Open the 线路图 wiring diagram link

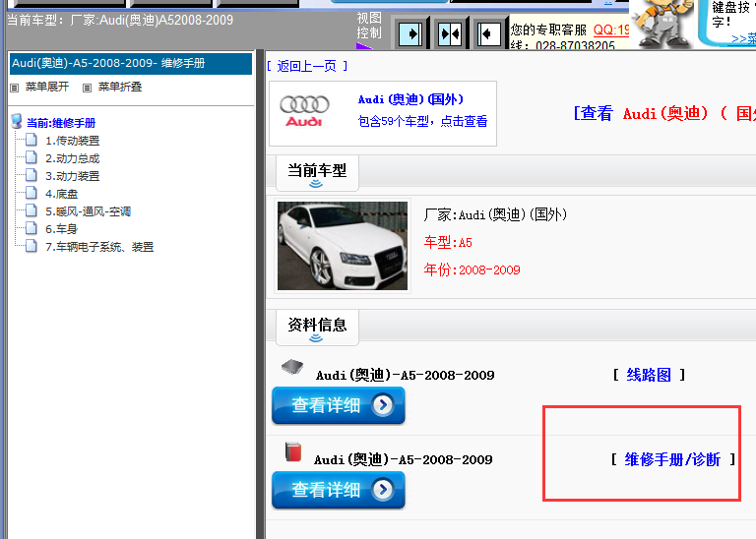click(x=649, y=375)
